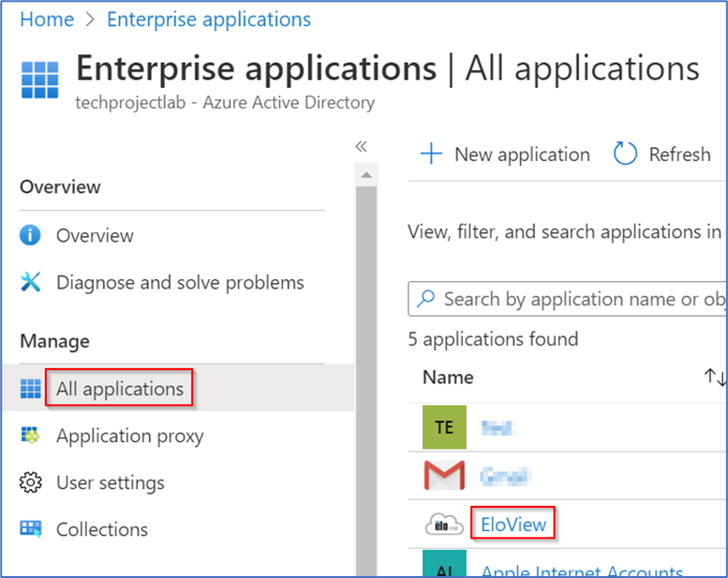
Task: Open Enterprise applications breadcrumb link
Action: click(x=209, y=20)
